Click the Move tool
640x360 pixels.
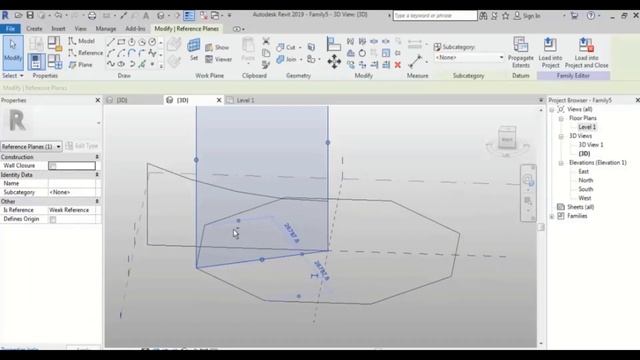[x=334, y=62]
